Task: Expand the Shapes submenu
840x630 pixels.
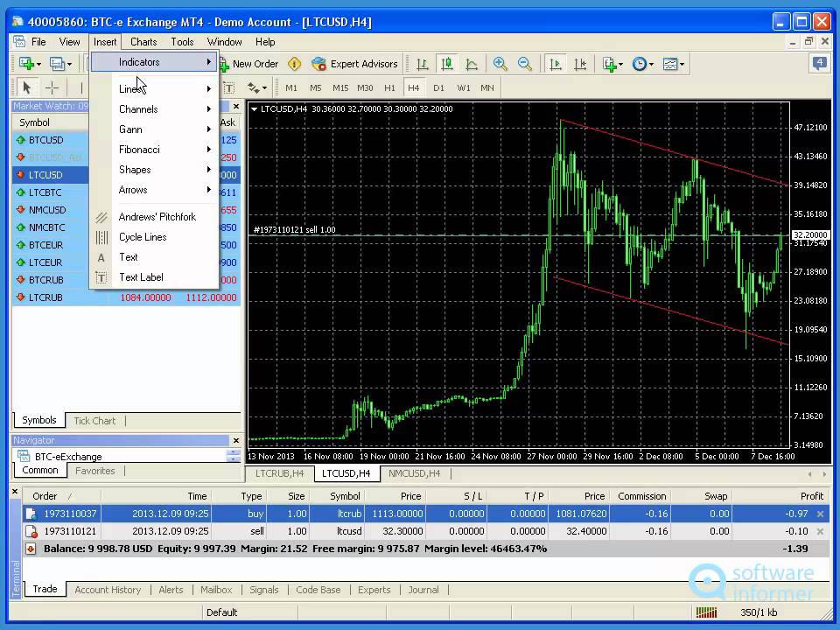Action: (154, 170)
